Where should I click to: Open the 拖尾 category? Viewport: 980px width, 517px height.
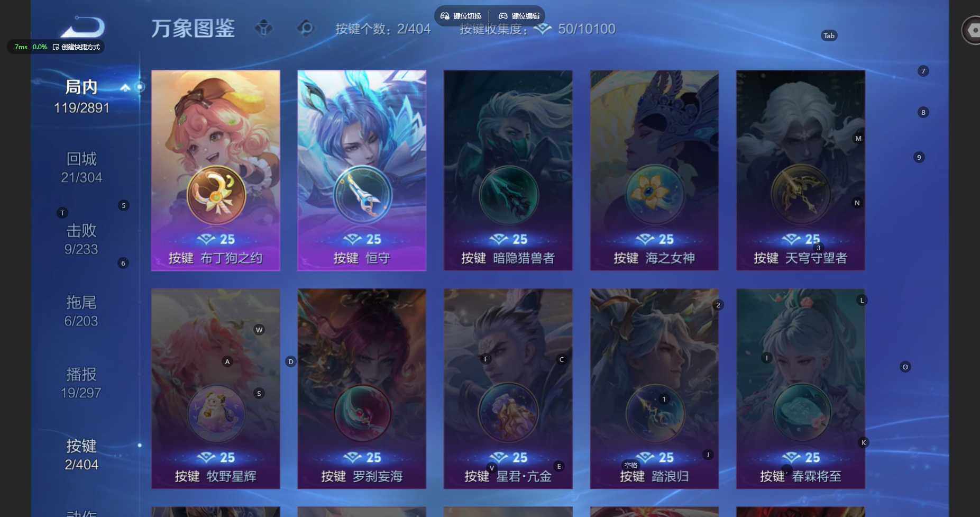[x=81, y=311]
